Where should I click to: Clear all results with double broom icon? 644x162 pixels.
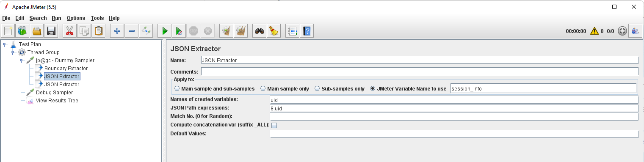(x=241, y=31)
